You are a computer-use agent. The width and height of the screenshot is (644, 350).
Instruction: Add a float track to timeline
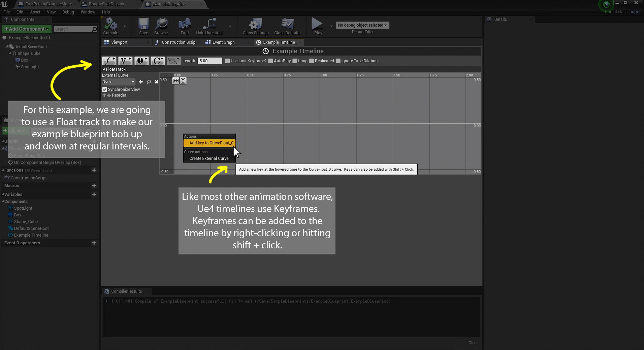click(x=109, y=61)
